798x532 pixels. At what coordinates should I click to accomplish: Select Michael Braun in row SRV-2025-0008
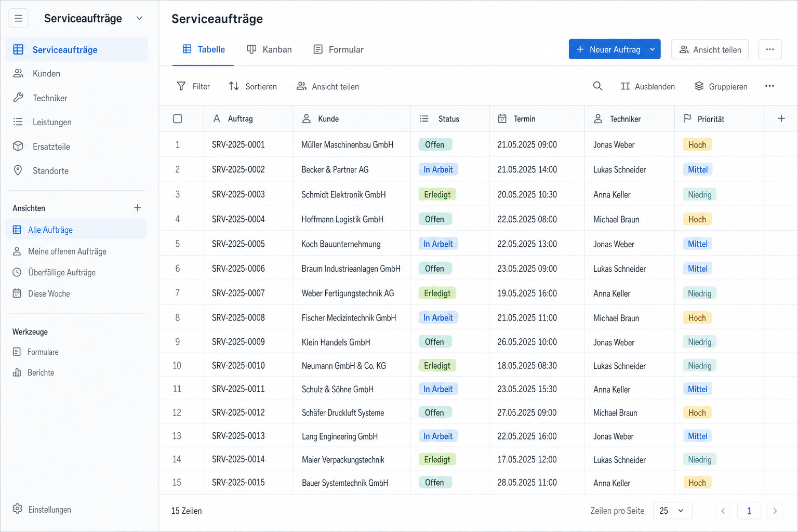coord(616,318)
